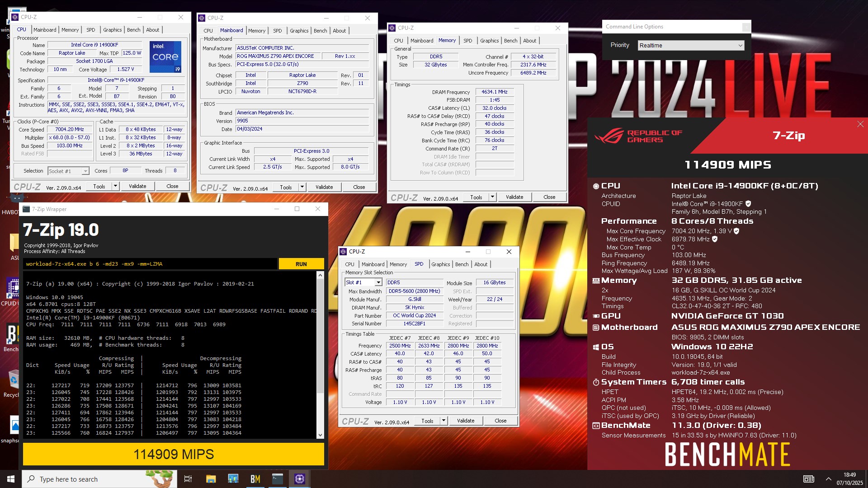This screenshot has height=488, width=868.
Task: Click Close button in CPU-Z SPD window
Action: pos(500,421)
